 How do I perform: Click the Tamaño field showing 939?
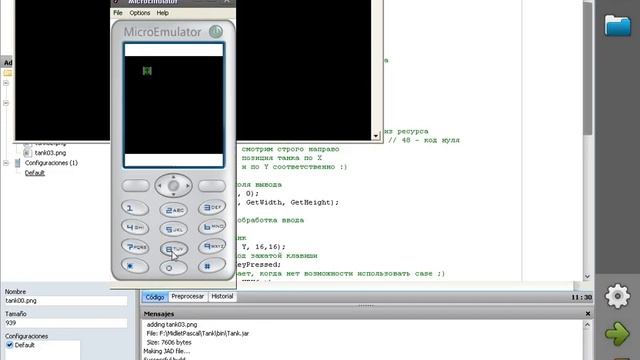coord(65,323)
